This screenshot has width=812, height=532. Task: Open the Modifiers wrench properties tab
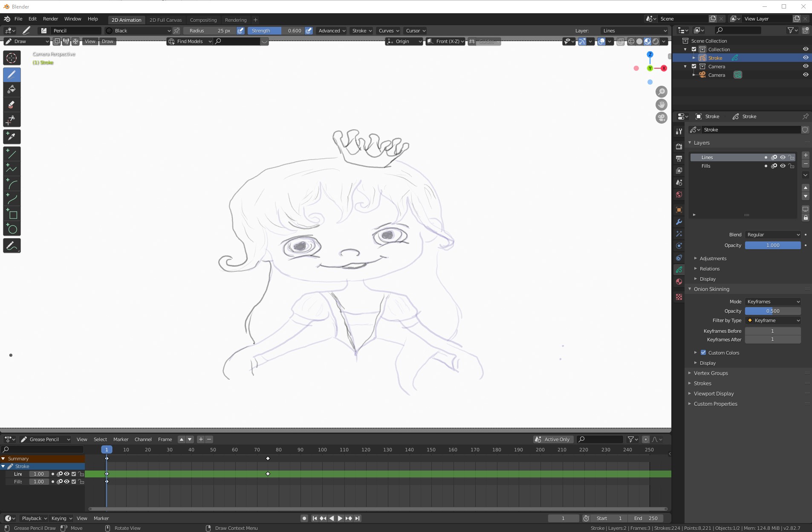(679, 222)
